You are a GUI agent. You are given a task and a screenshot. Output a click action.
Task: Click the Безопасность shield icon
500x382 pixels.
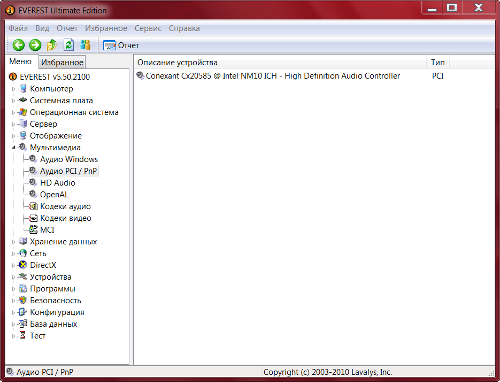pyautogui.click(x=23, y=300)
